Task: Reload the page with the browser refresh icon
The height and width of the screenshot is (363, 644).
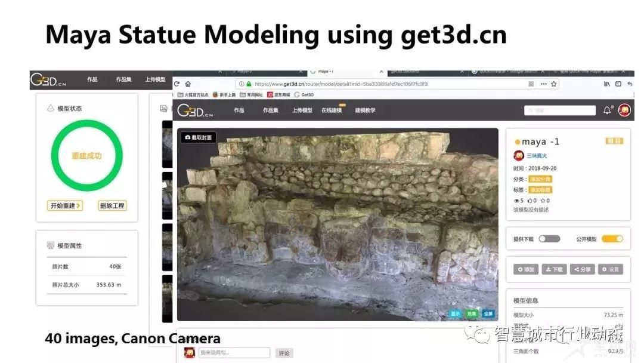Action: click(177, 84)
